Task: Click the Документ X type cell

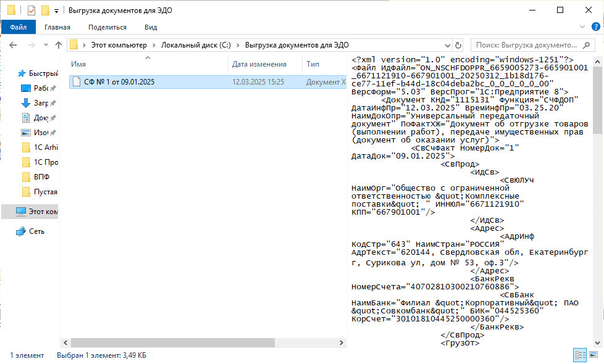Action: [x=326, y=82]
